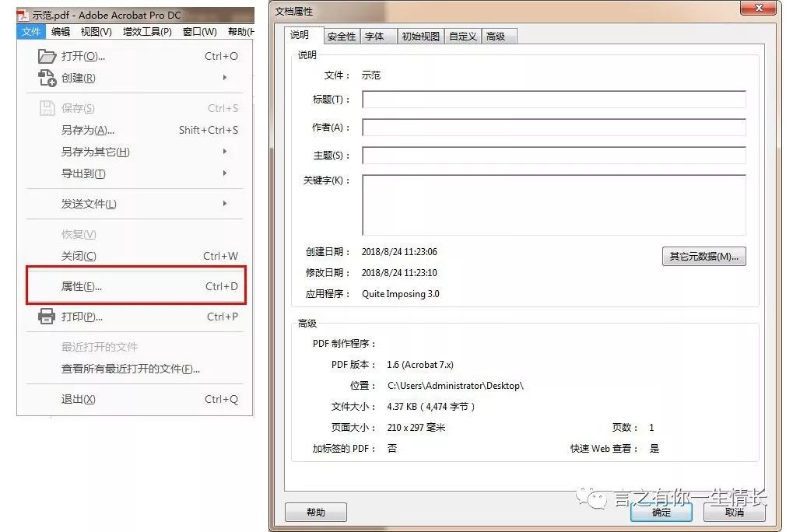Click the 其它元数据(M) button
793x532 pixels.
(x=704, y=257)
